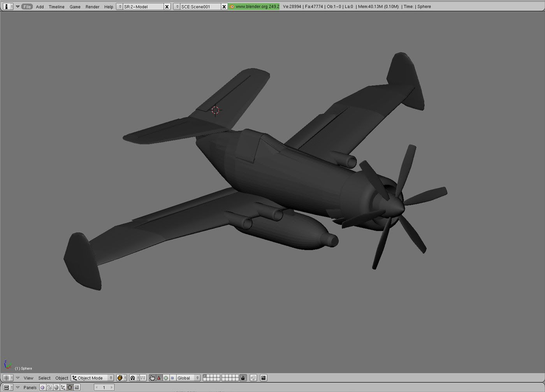This screenshot has height=392, width=545.
Task: Open the 3D view's Object menu
Action: [62, 378]
